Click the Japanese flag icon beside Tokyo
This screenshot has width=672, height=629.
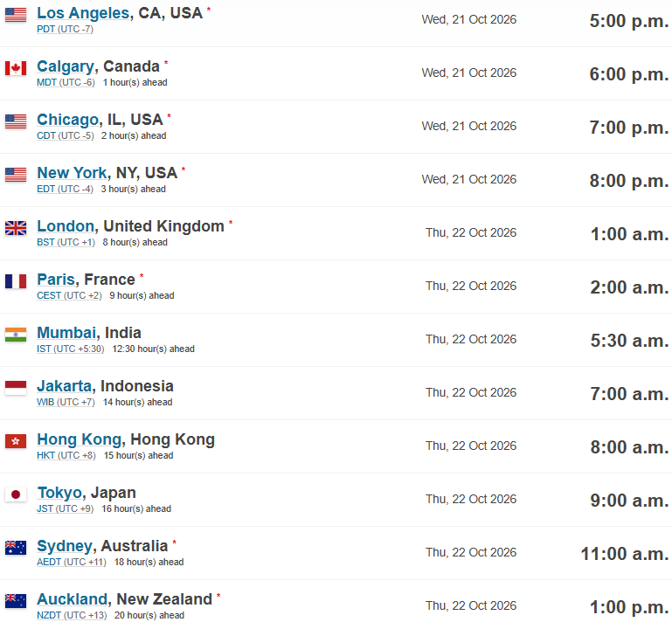pos(16,494)
